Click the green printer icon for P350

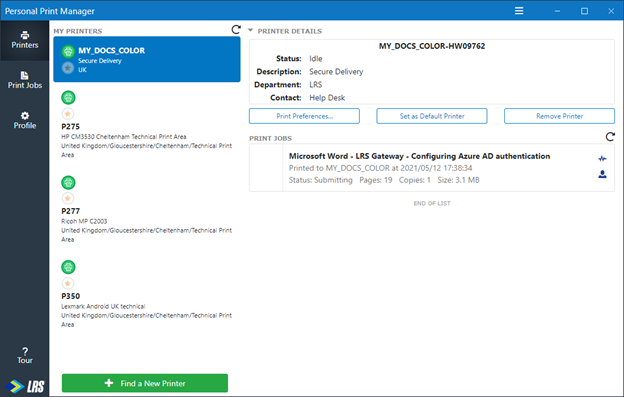coord(68,267)
